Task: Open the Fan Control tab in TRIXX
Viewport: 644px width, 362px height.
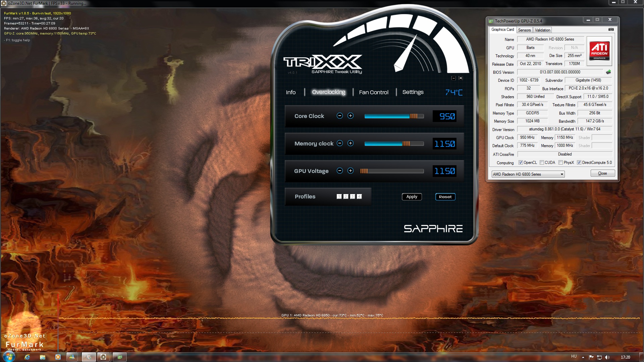Action: click(374, 92)
